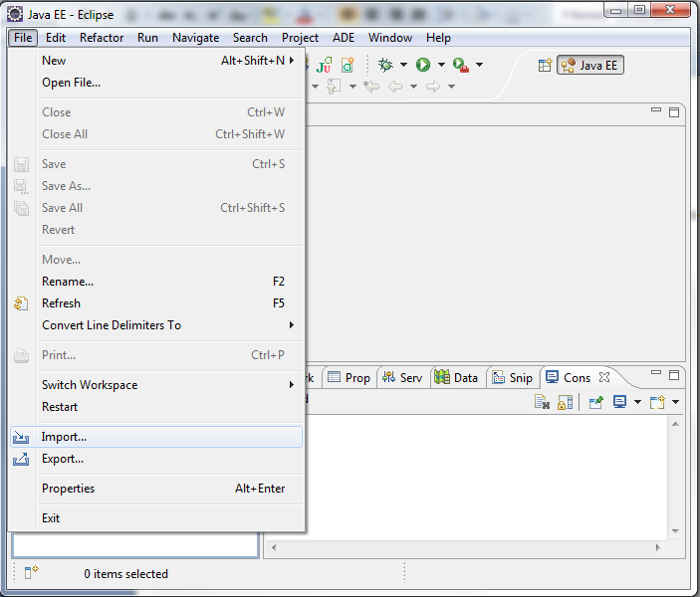Click the Open Console icon
The width and height of the screenshot is (700, 597).
tap(657, 402)
